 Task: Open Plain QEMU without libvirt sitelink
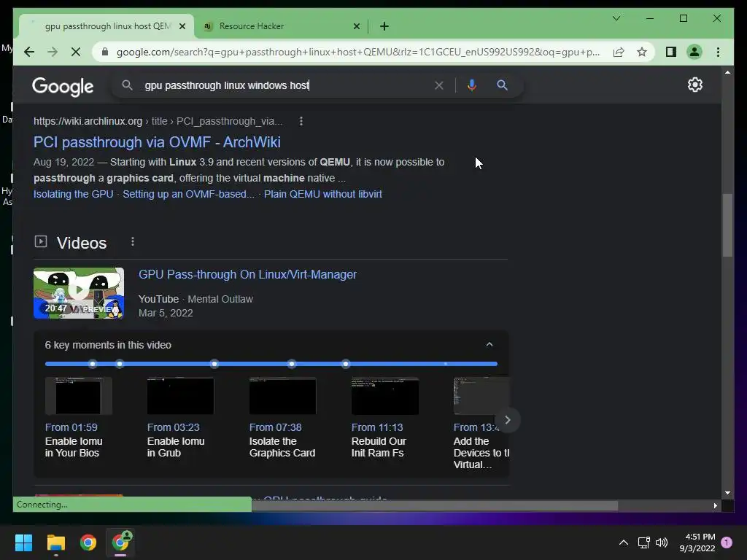323,194
